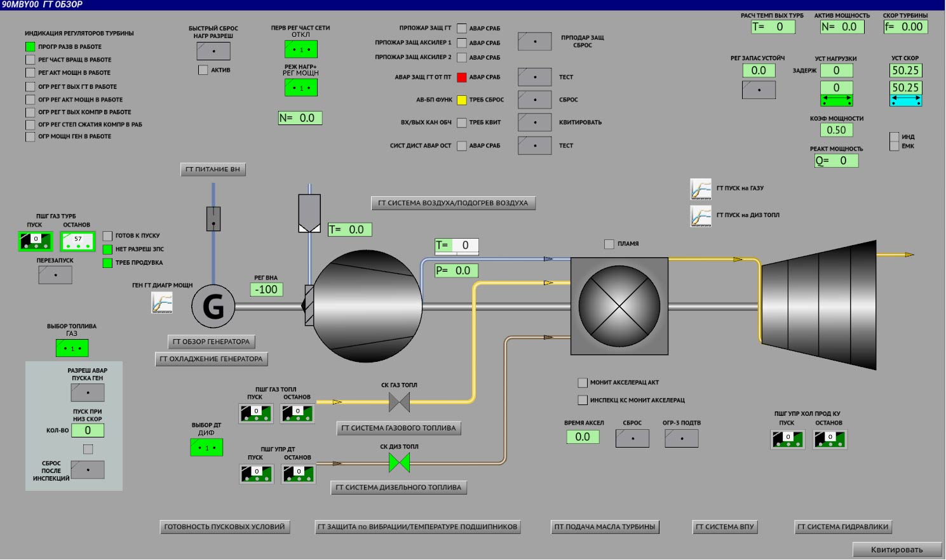The height and width of the screenshot is (560, 946).
Task: Open the ВЫБОР ДТ ДИФ selector
Action: pos(206,448)
